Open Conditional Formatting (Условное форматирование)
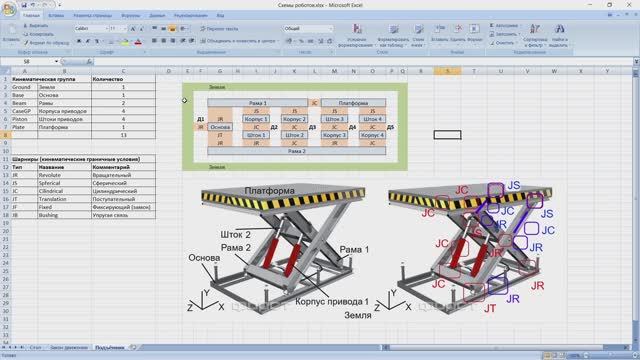Image resolution: width=640 pixels, height=360 pixels. tap(358, 36)
